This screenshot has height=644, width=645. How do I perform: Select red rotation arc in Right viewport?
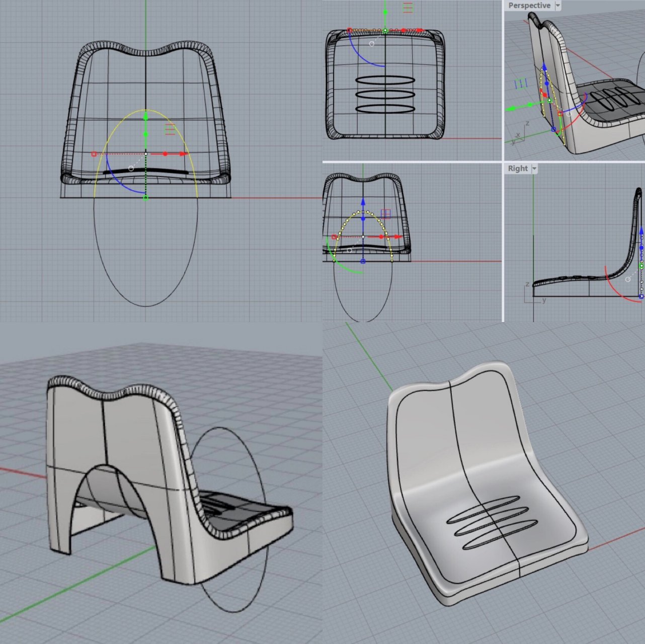(x=616, y=292)
